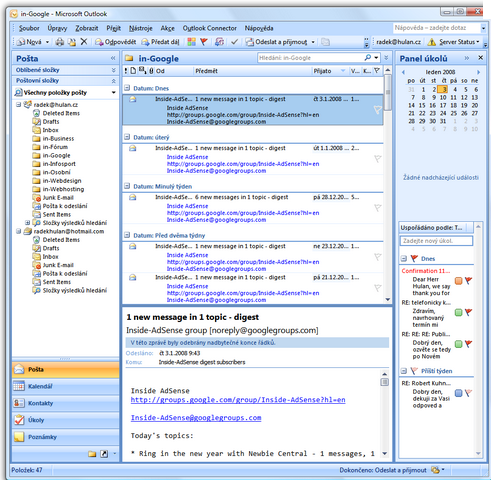Image resolution: width=491 pixels, height=480 pixels.
Task: Select the Inbox under radekhulan@hotmail.com
Action: (x=50, y=257)
